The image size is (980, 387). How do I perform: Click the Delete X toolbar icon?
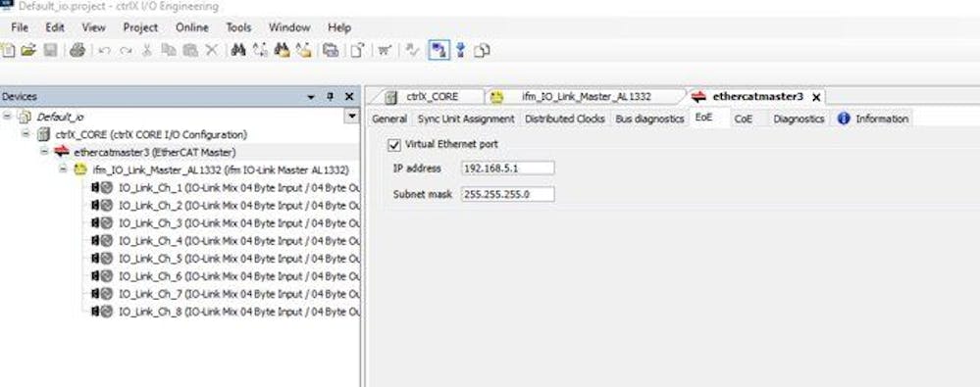211,51
